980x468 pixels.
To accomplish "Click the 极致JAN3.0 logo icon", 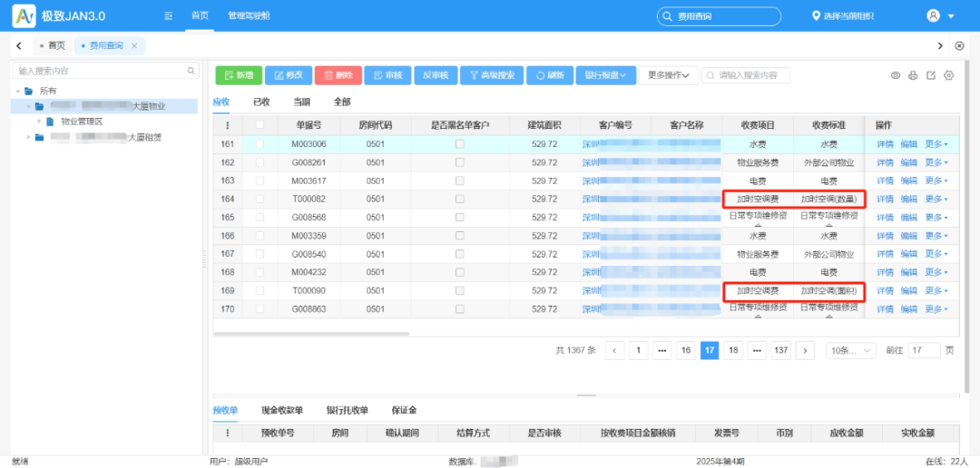I will (24, 15).
